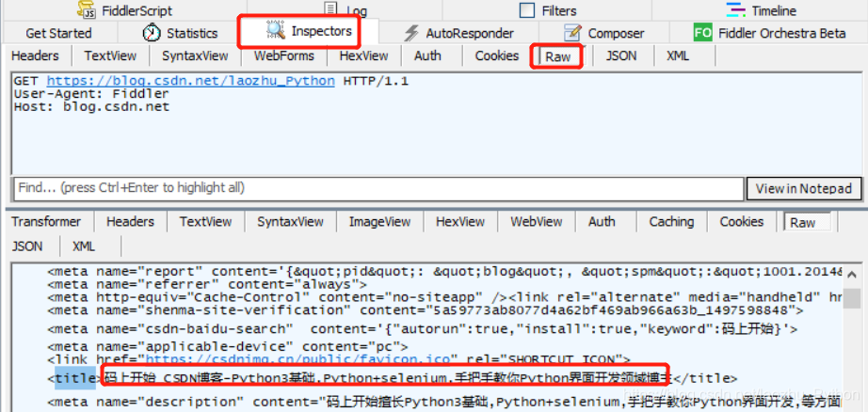Viewport: 868px width, 412px height.
Task: Open the WebView response tab
Action: click(537, 222)
